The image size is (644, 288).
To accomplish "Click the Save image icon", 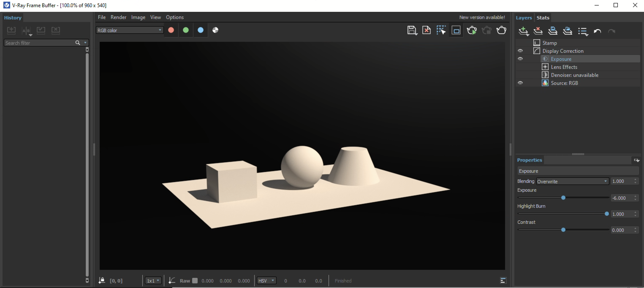I will [x=412, y=30].
